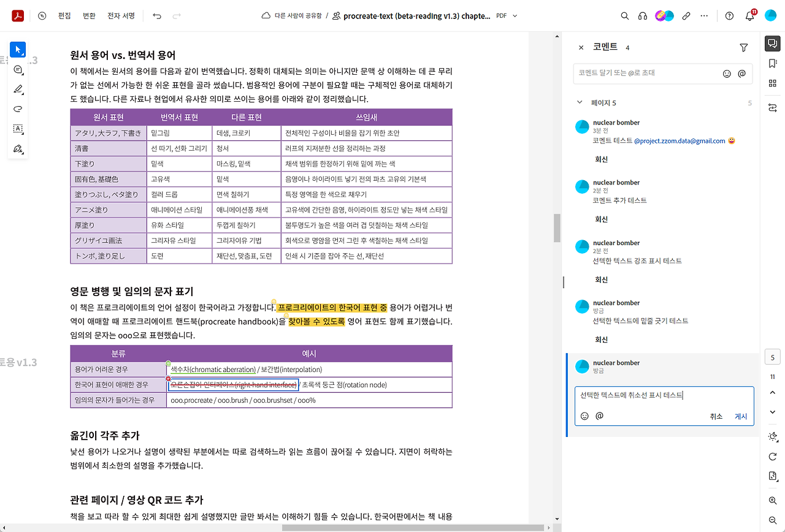Open the 전자 서명 menu
Image resolution: width=785 pixels, height=532 pixels.
click(121, 16)
